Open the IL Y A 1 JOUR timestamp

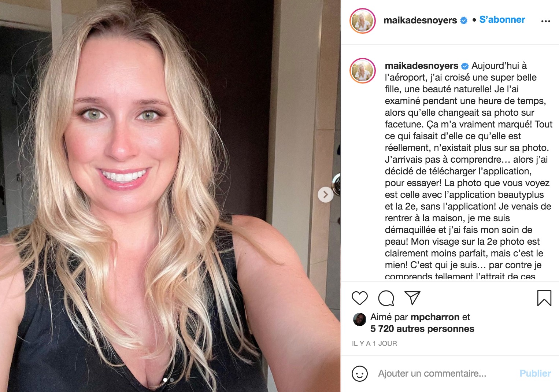click(374, 344)
